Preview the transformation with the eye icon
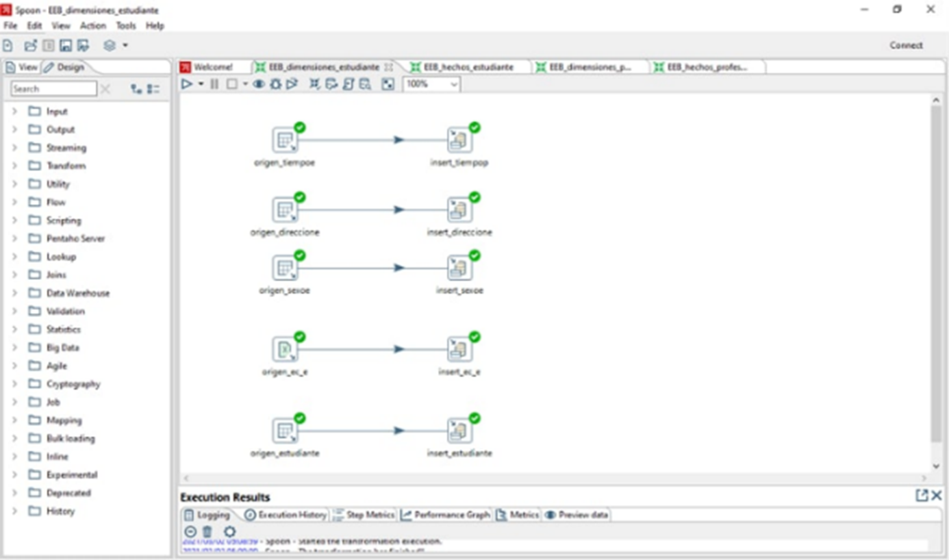Screen dimensions: 949x560 coord(259,84)
